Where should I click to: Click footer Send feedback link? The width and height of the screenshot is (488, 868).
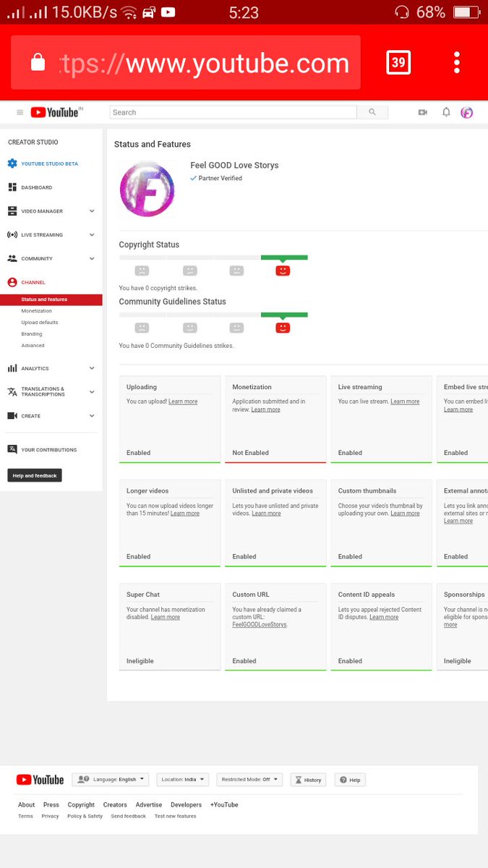pyautogui.click(x=128, y=816)
